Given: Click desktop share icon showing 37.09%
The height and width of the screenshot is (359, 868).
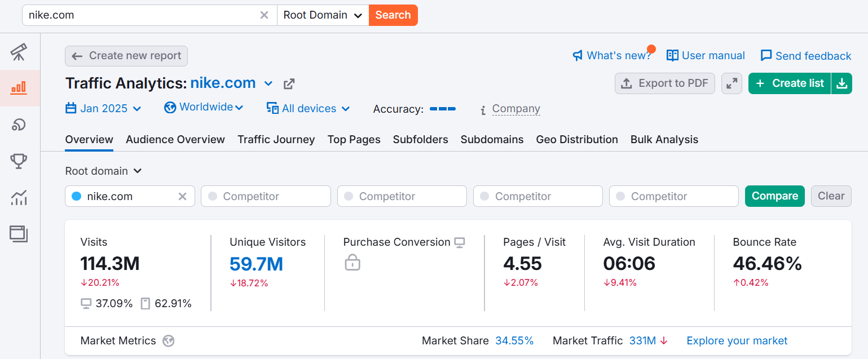Looking at the screenshot, I should click(86, 304).
